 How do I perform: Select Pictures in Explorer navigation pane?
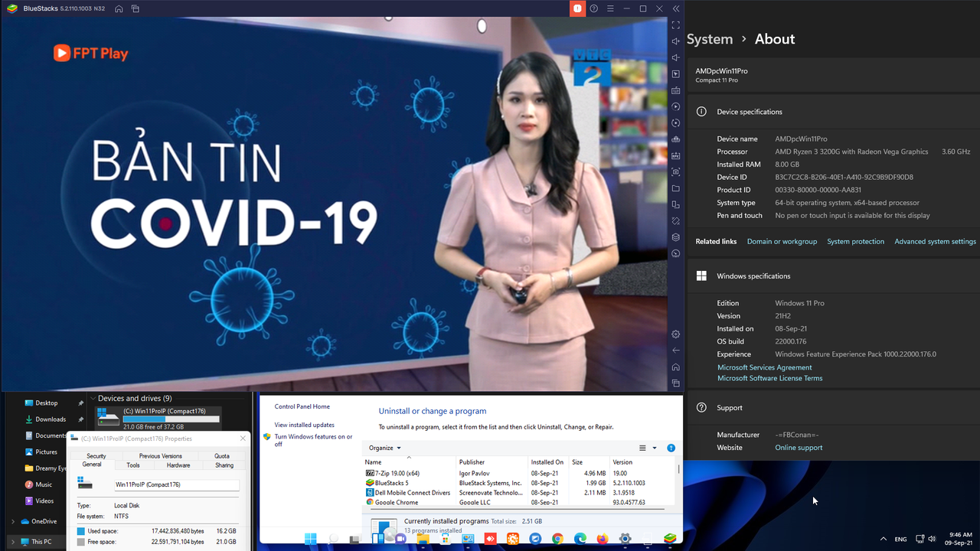pos(46,452)
